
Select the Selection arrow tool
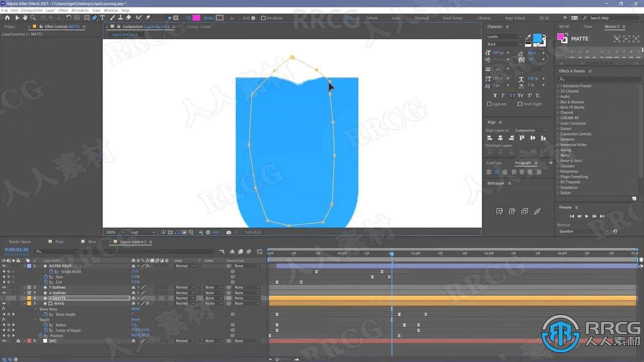coord(17,18)
